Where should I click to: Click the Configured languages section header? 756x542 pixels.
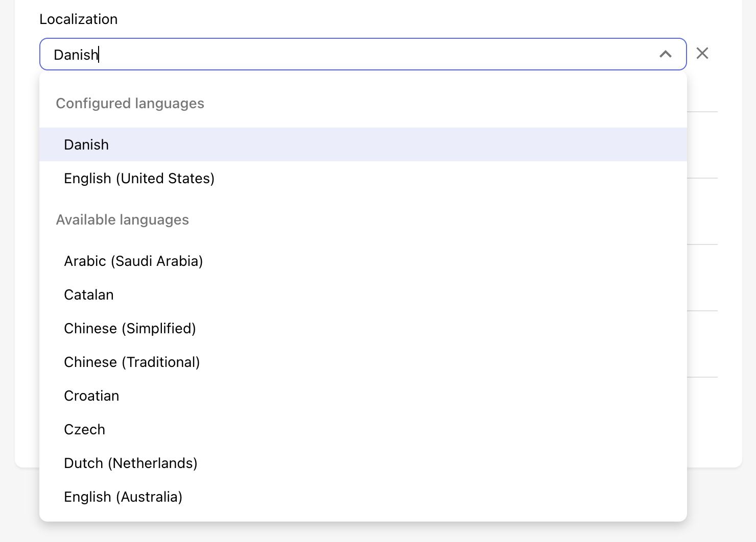pos(130,104)
